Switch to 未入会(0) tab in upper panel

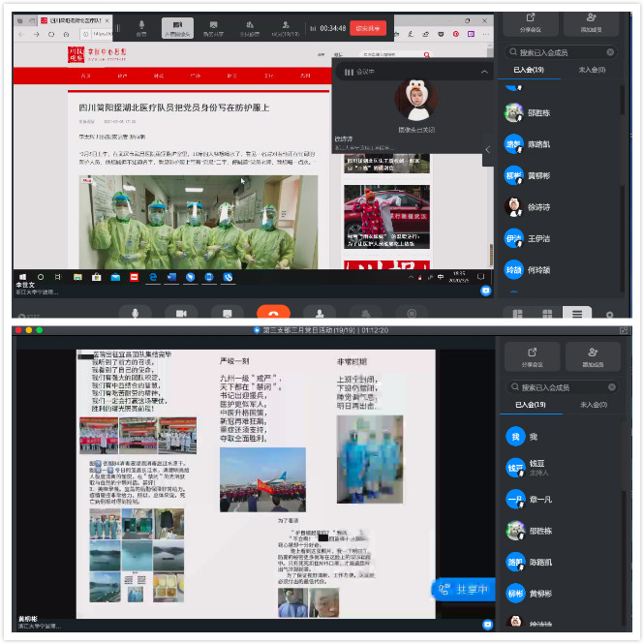[592, 70]
